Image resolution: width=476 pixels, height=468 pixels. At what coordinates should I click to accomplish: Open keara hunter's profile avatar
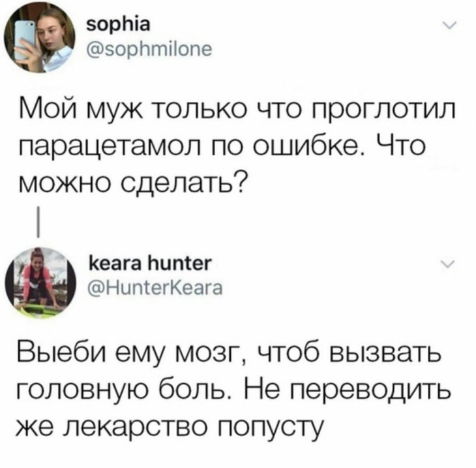41,283
